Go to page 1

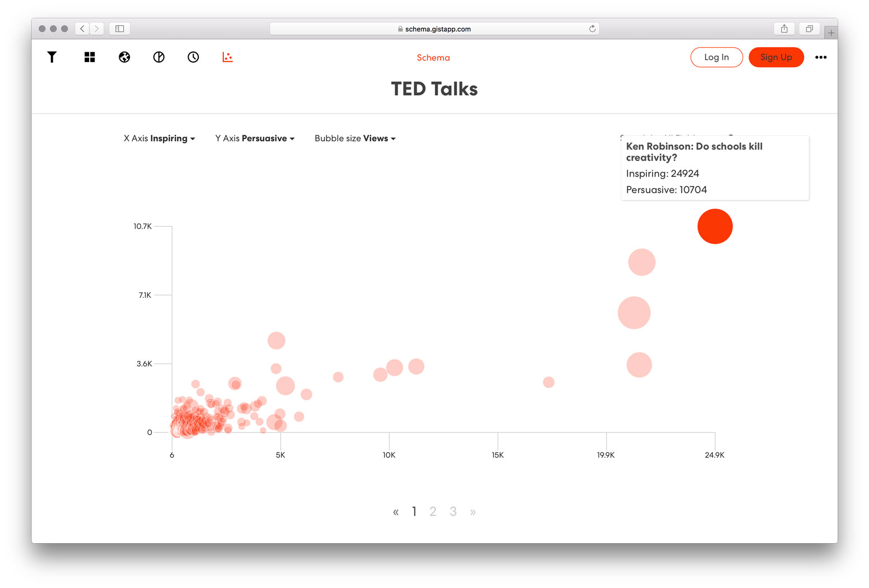(414, 511)
